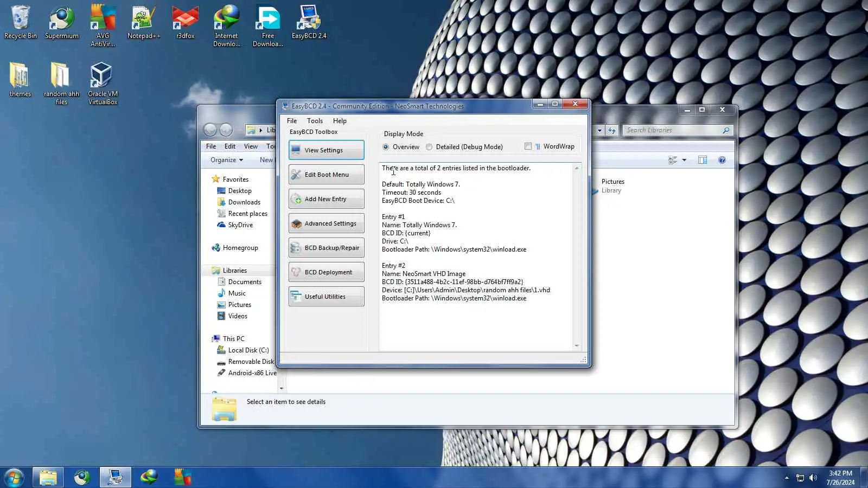Click the View Settings button
868x488 pixels.
[x=327, y=150]
